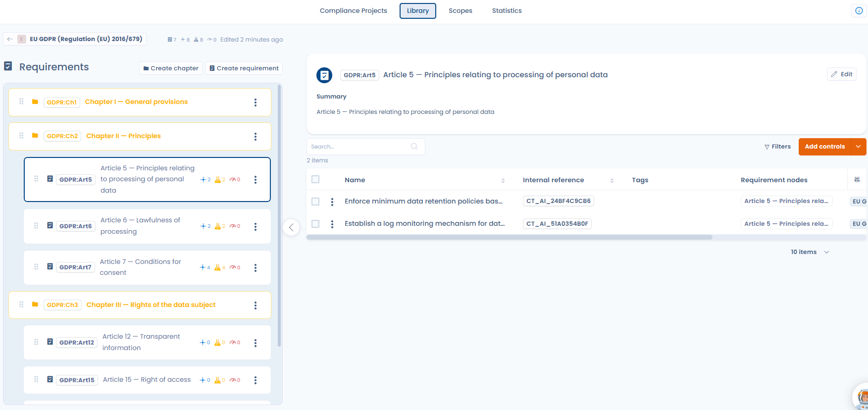Click the drag handle for GDPR:Art7
This screenshot has width=868, height=410.
(36, 267)
